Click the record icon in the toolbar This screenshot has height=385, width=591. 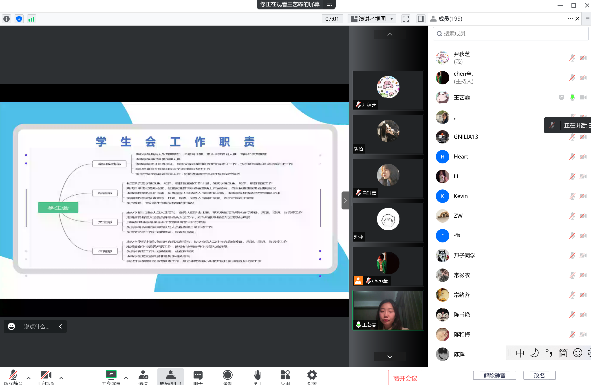(227, 375)
